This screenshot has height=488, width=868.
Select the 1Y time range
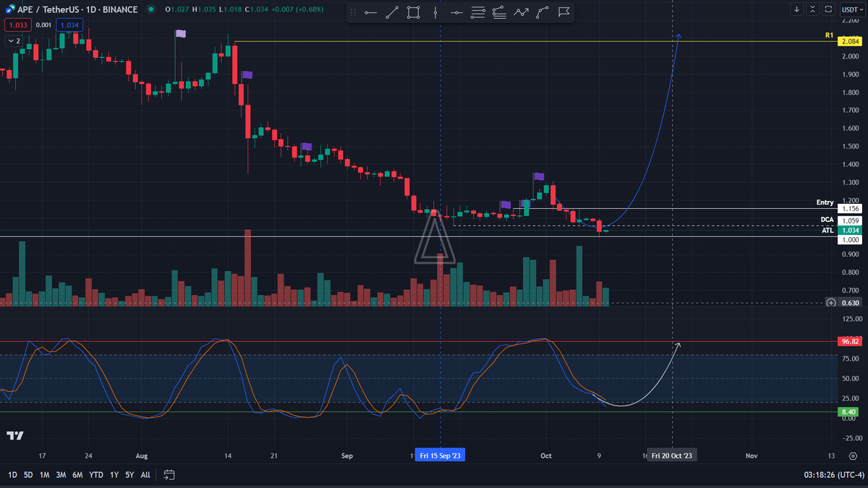(114, 475)
